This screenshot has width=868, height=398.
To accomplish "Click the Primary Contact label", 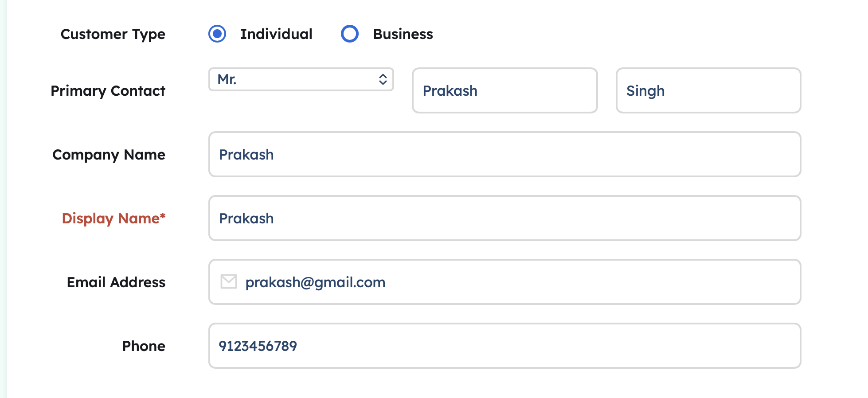I will (x=108, y=91).
